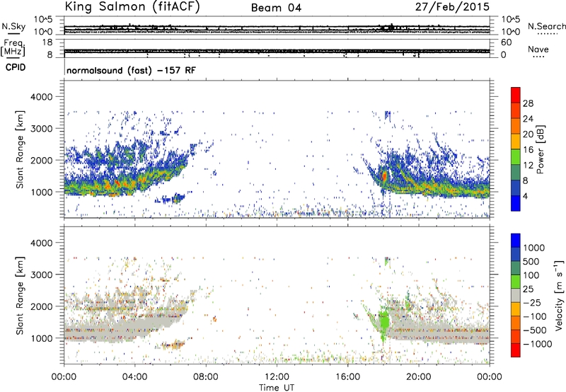
Task: Click the "08:00" time tick label
Action: point(205,377)
